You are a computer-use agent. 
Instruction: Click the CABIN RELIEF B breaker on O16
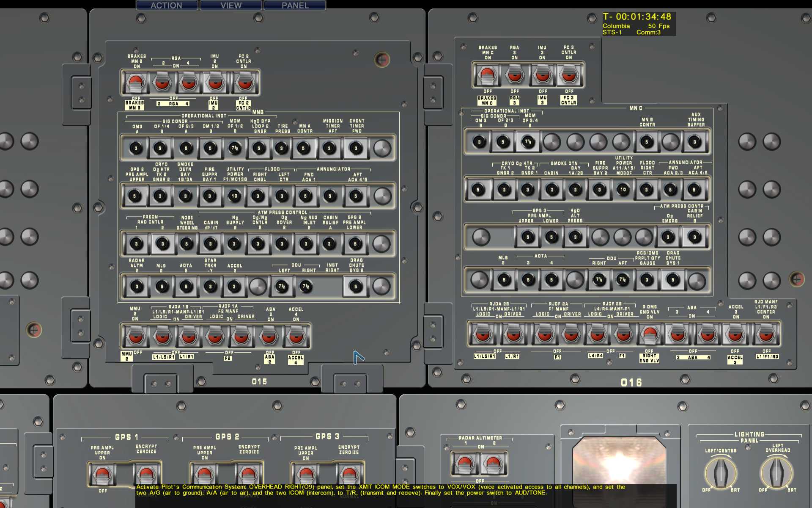coord(694,237)
